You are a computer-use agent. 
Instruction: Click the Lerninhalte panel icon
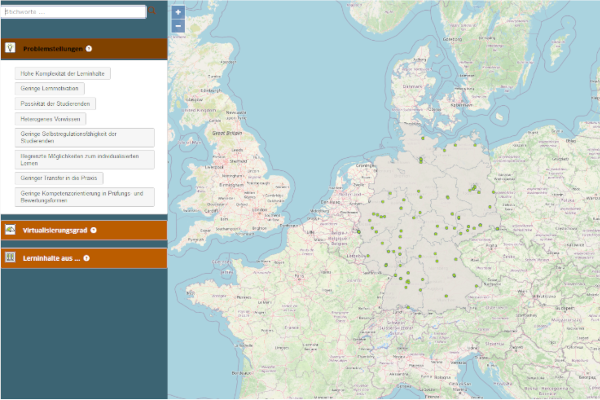pos(10,258)
